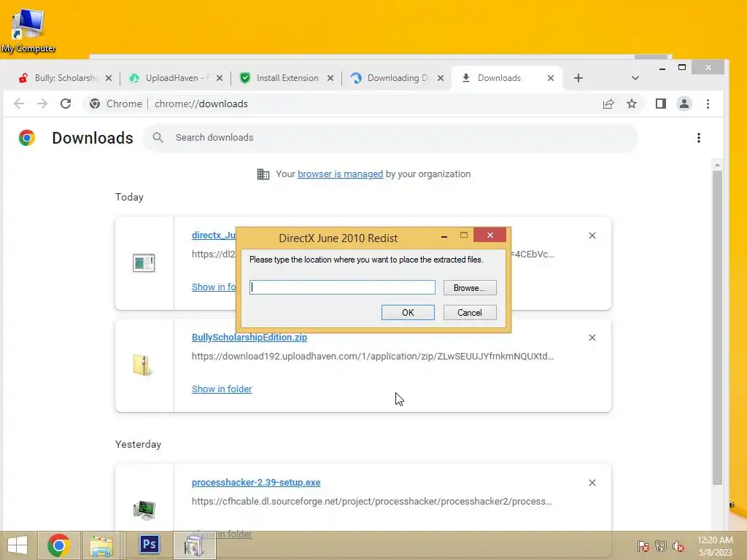The width and height of the screenshot is (747, 560).
Task: Show directx download in folder
Action: click(214, 287)
